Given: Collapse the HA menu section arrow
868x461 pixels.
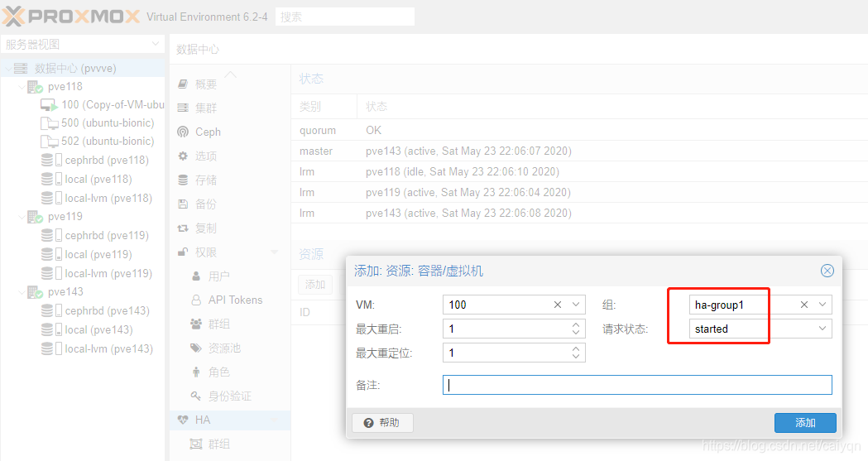Looking at the screenshot, I should (274, 420).
